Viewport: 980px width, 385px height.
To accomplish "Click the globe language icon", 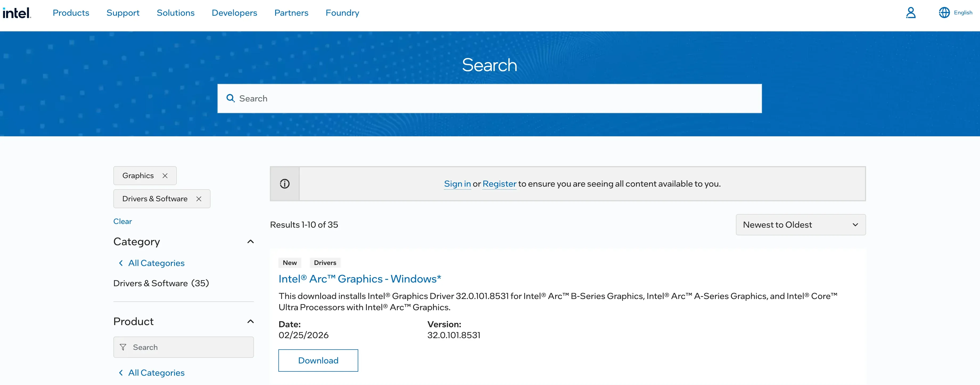I will point(944,13).
